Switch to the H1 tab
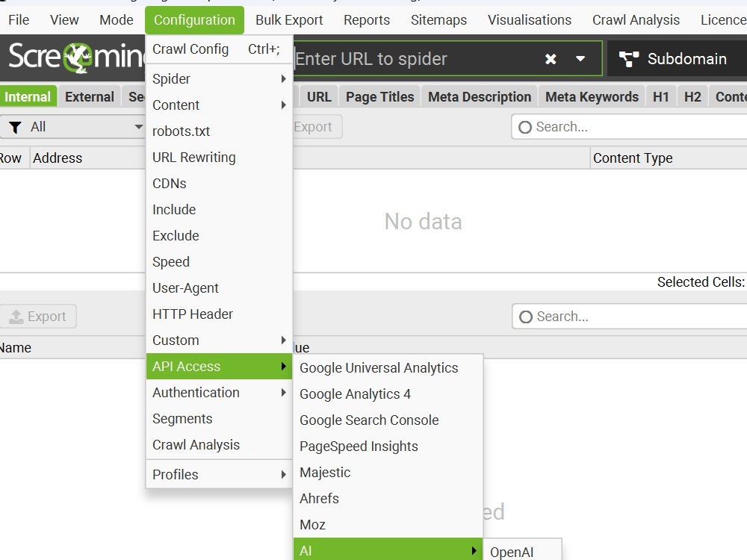Screen dimensions: 747x560 pos(661,96)
